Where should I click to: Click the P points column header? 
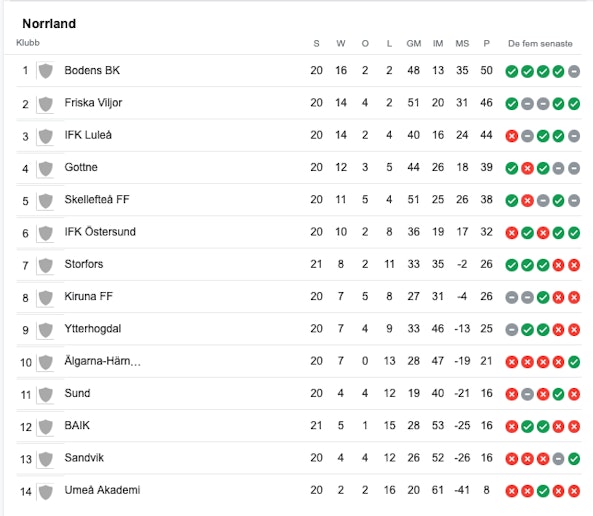coord(486,44)
